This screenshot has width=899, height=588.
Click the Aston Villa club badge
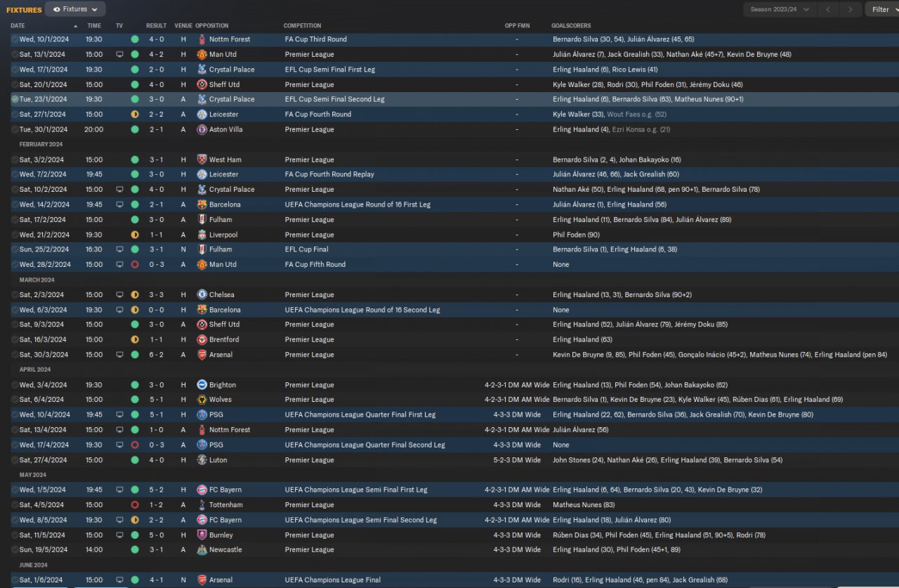[x=202, y=129]
